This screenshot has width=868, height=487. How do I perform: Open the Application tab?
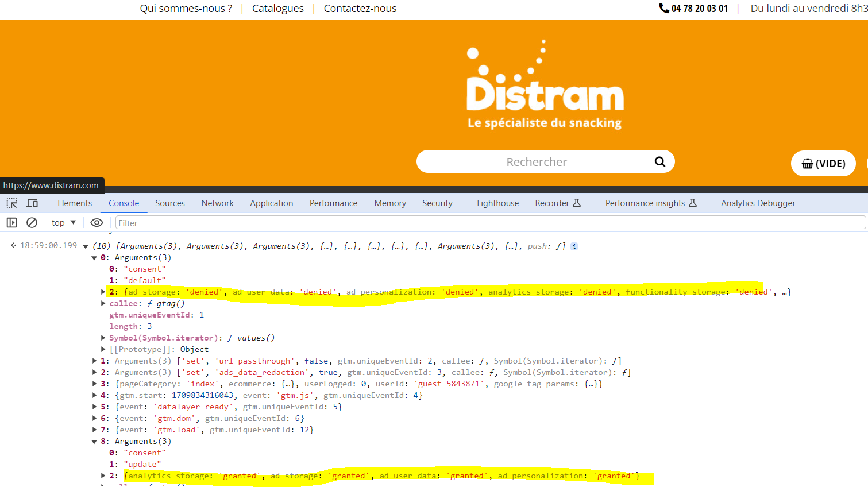[272, 203]
